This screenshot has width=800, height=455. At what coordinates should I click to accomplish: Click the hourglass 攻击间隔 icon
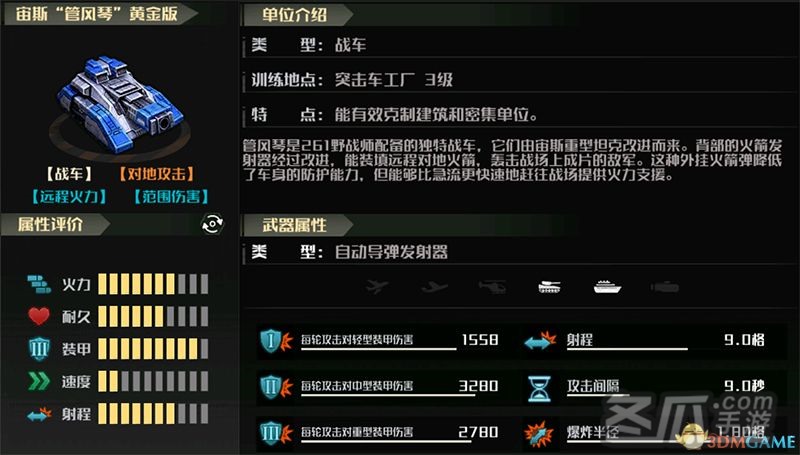540,389
